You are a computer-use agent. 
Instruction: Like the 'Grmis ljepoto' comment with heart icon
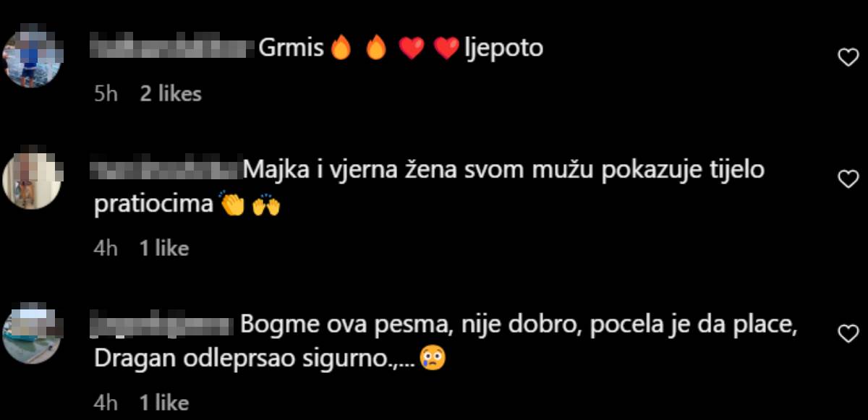pos(847,58)
